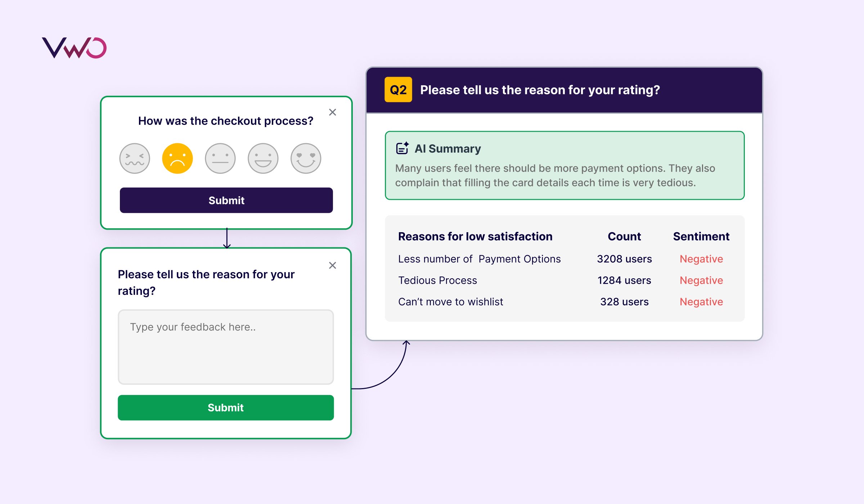This screenshot has width=864, height=504.
Task: Select the 'Can't move to wishlist' row
Action: tap(451, 302)
